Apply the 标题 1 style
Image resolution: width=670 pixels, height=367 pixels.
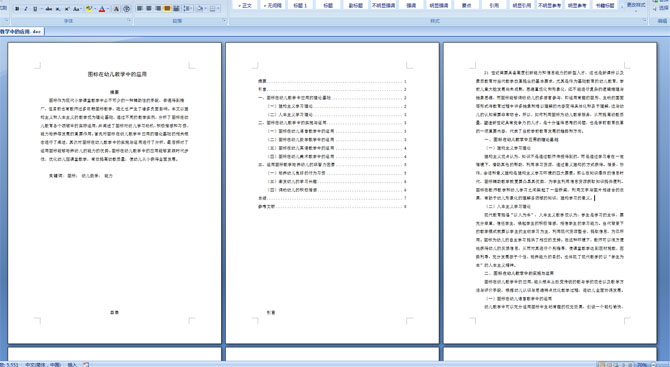pos(300,6)
